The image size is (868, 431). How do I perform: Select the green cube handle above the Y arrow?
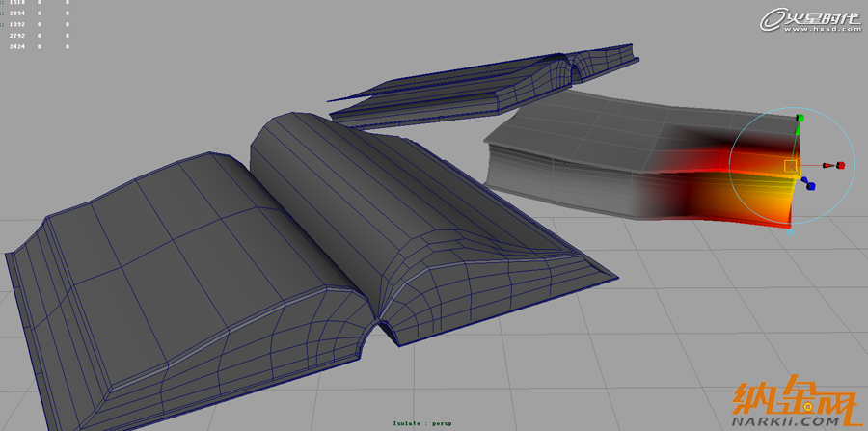coord(800,118)
